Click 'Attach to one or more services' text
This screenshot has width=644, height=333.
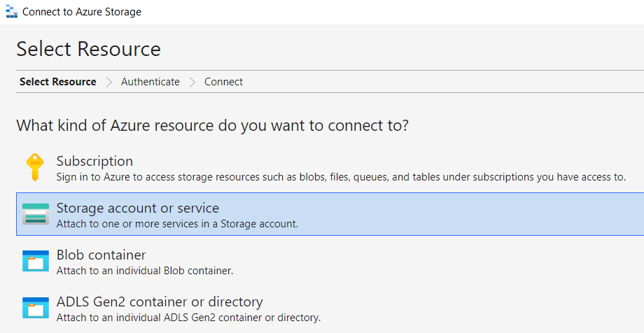[x=177, y=224]
